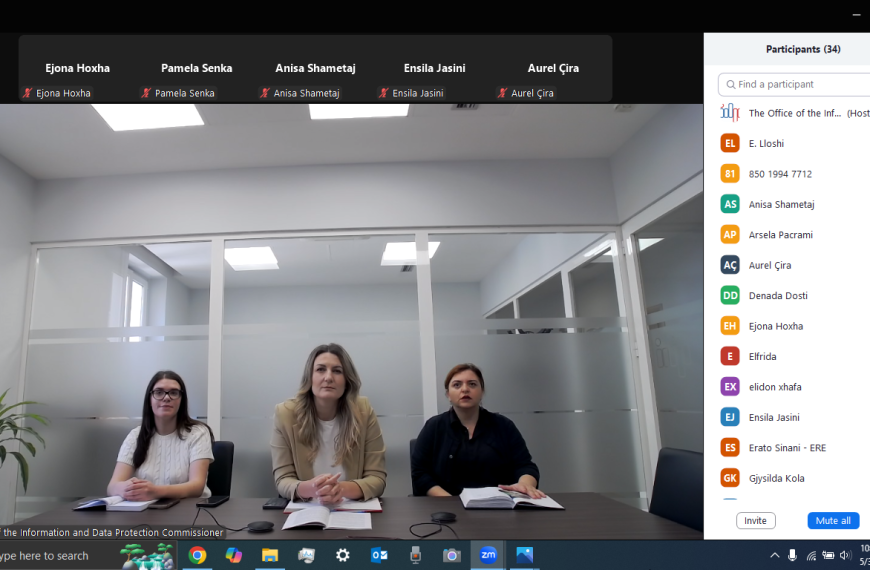Open Outlook from the taskbar
Viewport: 870px width, 570px height.
(x=379, y=555)
